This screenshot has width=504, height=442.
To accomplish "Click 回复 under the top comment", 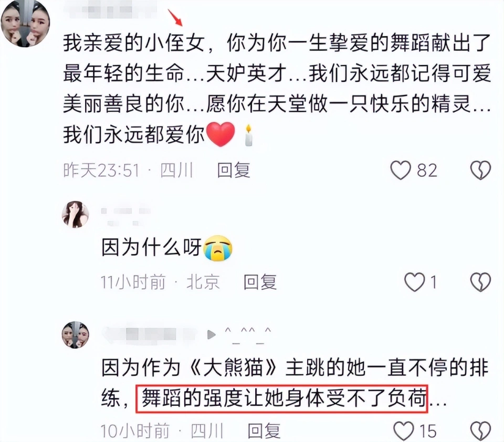I will 234,170.
